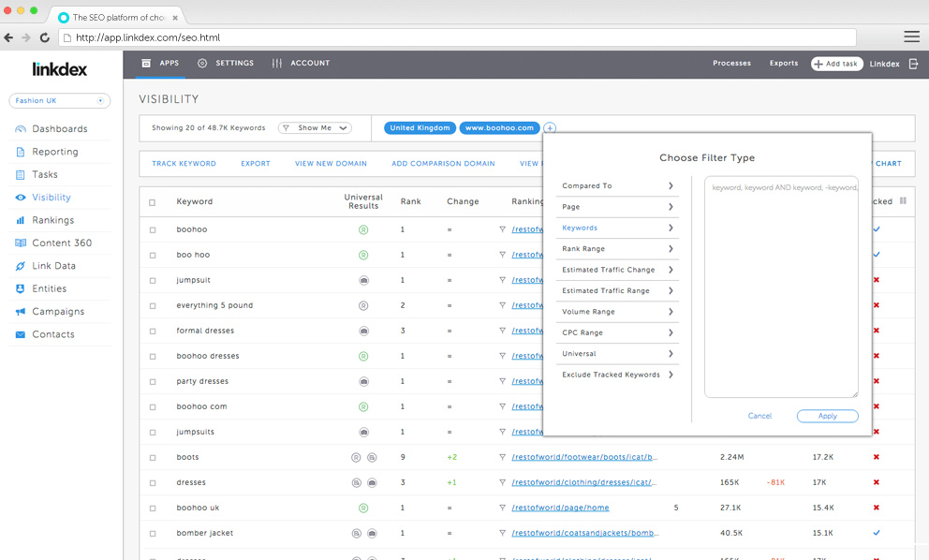The height and width of the screenshot is (560, 929).
Task: Open the Fashion UK account dropdown
Action: tap(59, 101)
